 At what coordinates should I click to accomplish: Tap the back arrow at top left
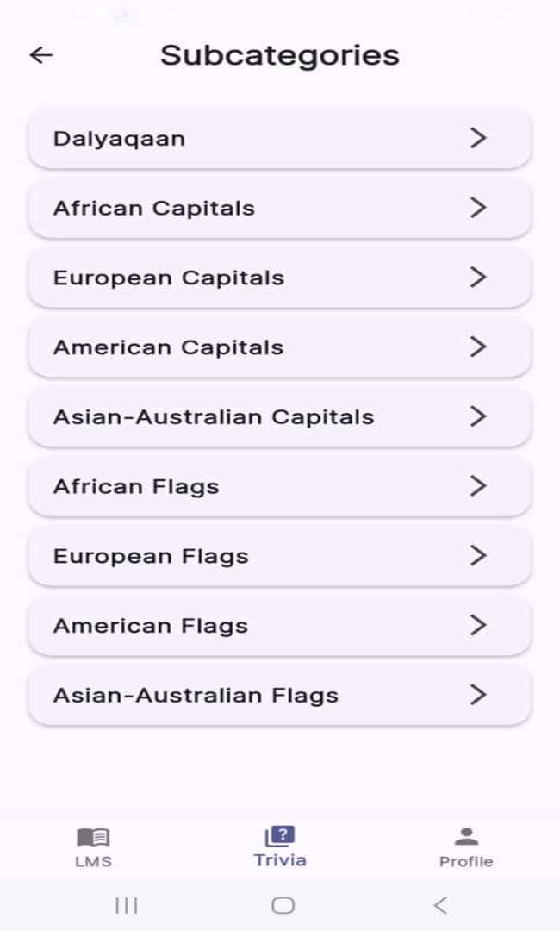pyautogui.click(x=40, y=55)
